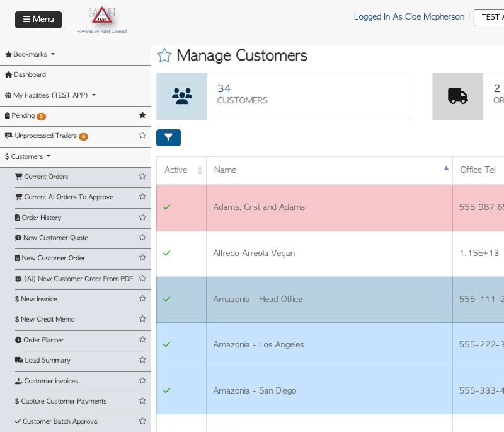Image resolution: width=504 pixels, height=432 pixels.
Task: Click the Office Tel column header
Action: pyautogui.click(x=478, y=170)
